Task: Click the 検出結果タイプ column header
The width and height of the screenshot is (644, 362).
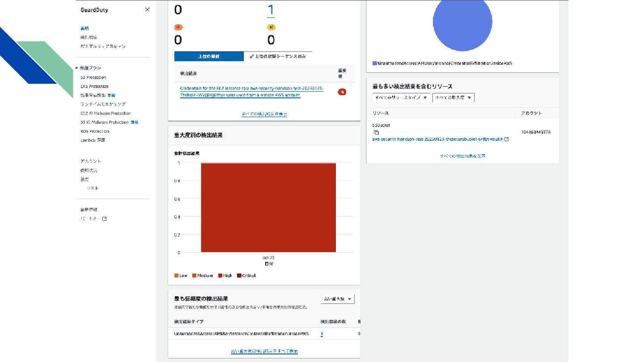Action: [x=188, y=321]
